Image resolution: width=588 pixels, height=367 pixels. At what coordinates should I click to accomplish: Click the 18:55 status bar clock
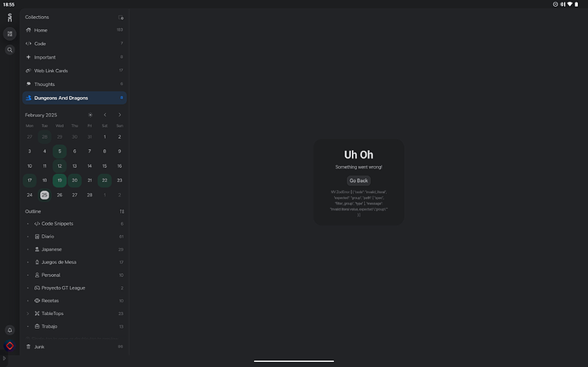[9, 4]
